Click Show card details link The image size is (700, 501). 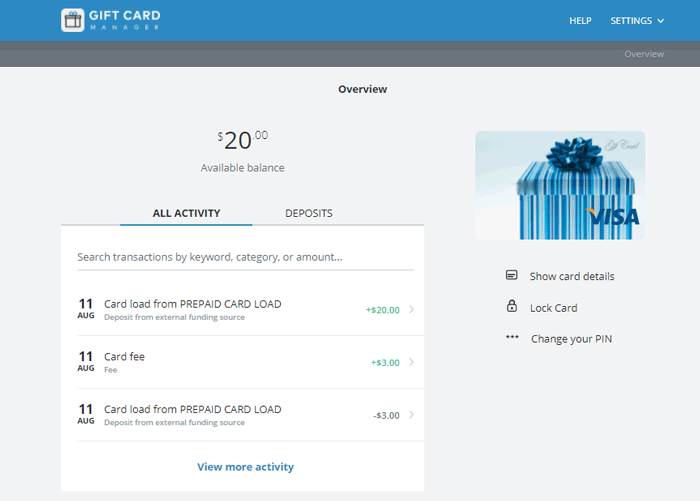click(572, 276)
